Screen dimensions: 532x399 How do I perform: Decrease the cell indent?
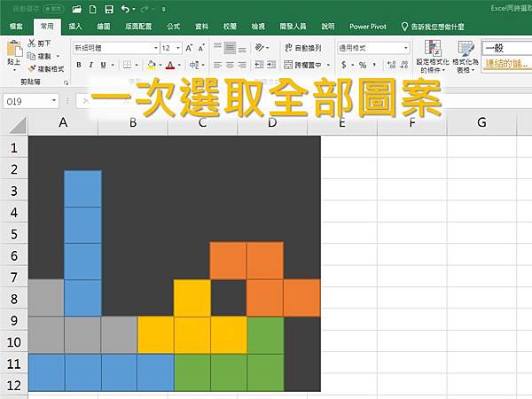click(259, 65)
